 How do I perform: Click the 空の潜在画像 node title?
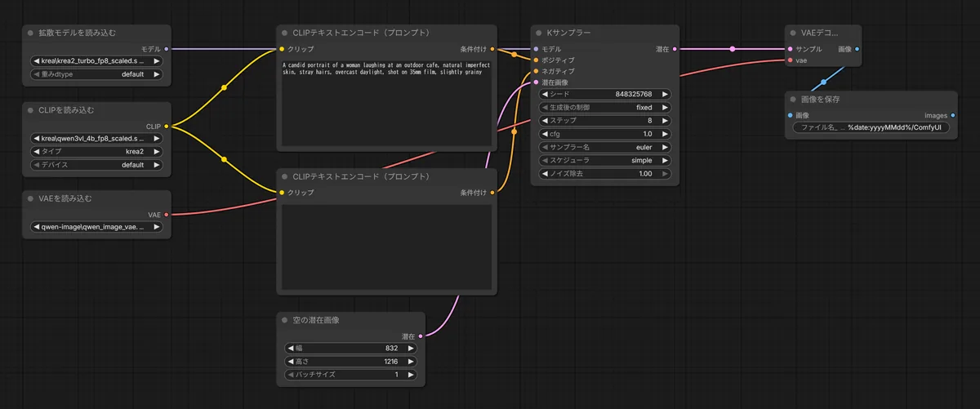316,320
